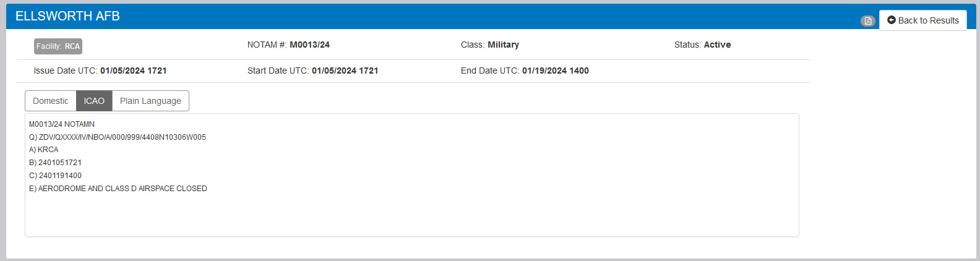Click the AERODROME AND CLASS D AIRSPACE CLOSED text
The width and height of the screenshot is (980, 261).
click(122, 189)
